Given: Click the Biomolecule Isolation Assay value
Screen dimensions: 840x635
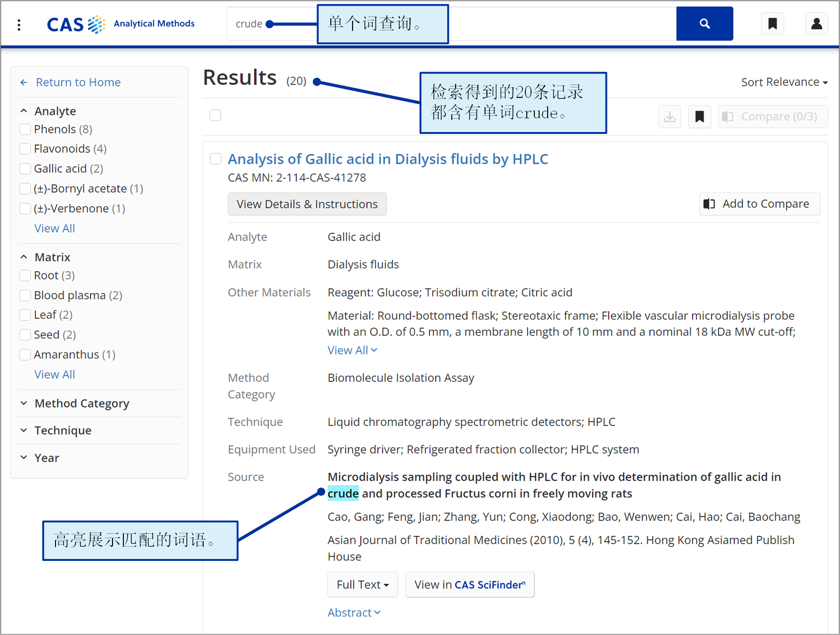Looking at the screenshot, I should click(401, 378).
